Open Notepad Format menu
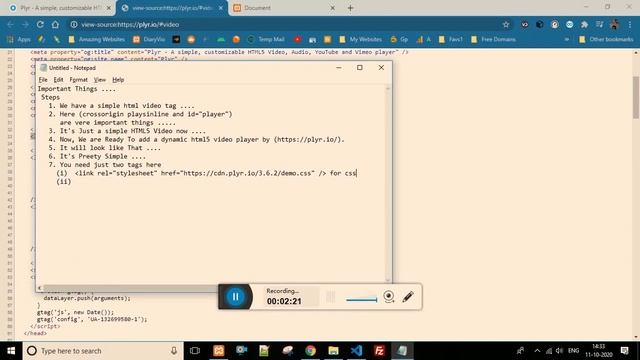Screen dimensions: 640x360 78,80
